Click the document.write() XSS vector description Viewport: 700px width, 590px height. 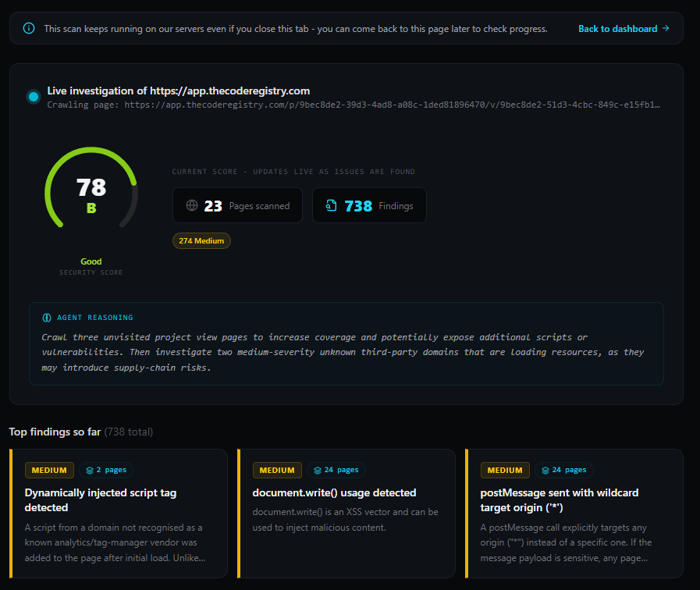345,520
